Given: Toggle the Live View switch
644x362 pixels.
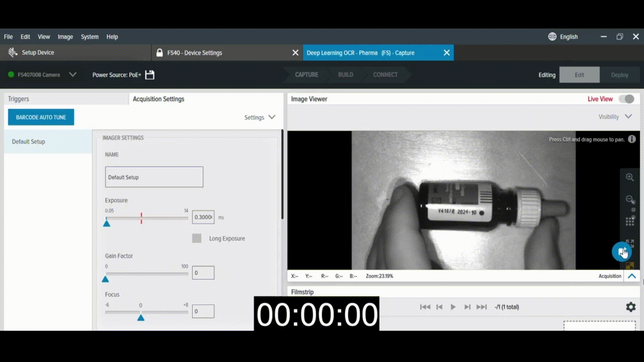Looking at the screenshot, I should [626, 99].
